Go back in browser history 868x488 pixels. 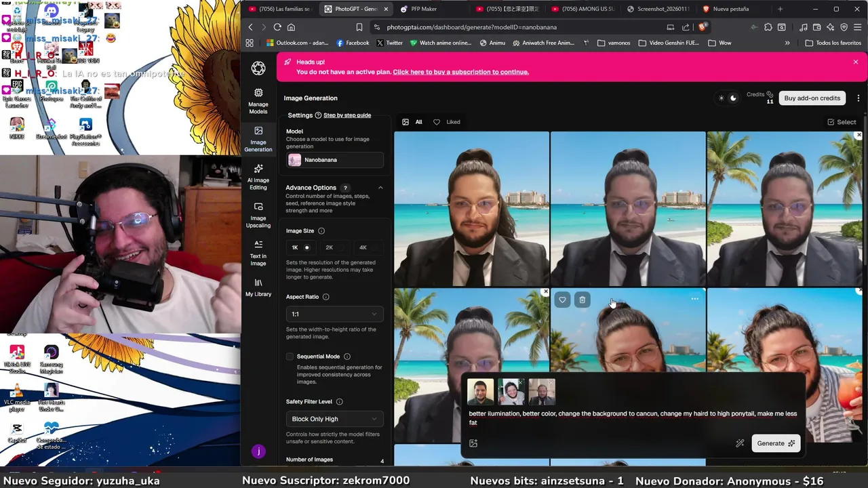point(250,27)
